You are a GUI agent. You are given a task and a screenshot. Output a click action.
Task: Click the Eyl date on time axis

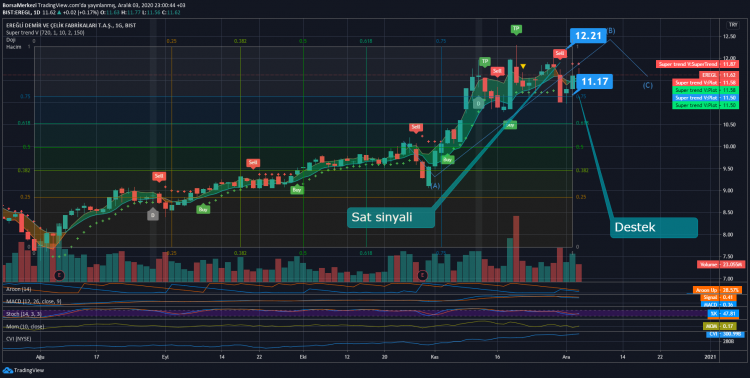(166, 357)
